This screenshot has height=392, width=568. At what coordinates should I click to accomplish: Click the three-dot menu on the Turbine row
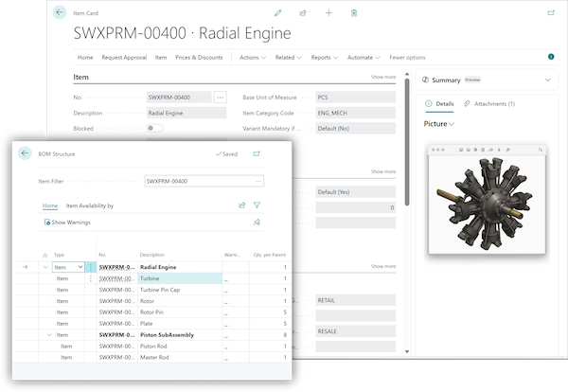point(91,278)
